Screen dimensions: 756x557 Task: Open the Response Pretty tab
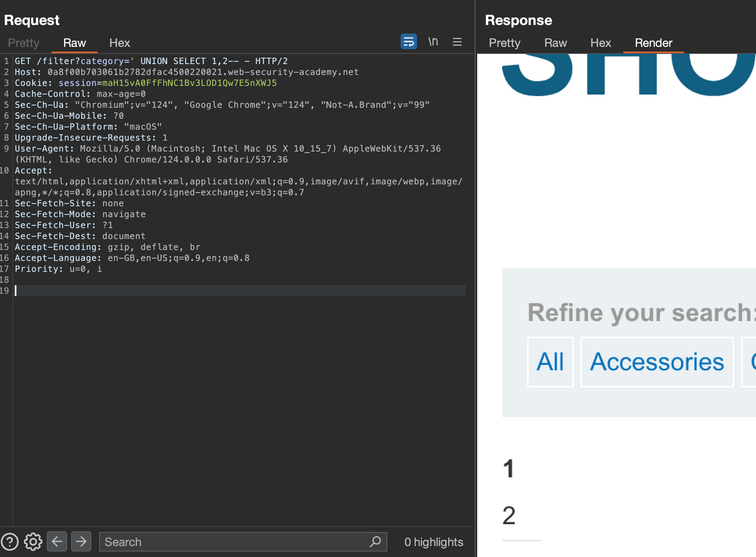[x=505, y=43]
